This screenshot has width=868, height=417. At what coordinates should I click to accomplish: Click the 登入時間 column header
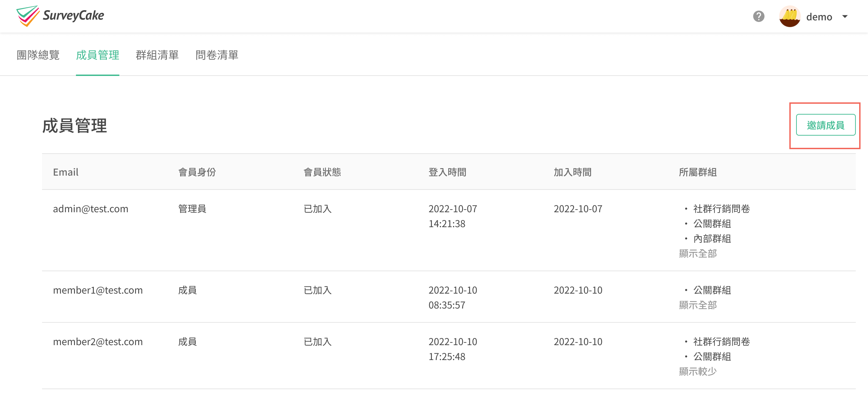click(447, 172)
